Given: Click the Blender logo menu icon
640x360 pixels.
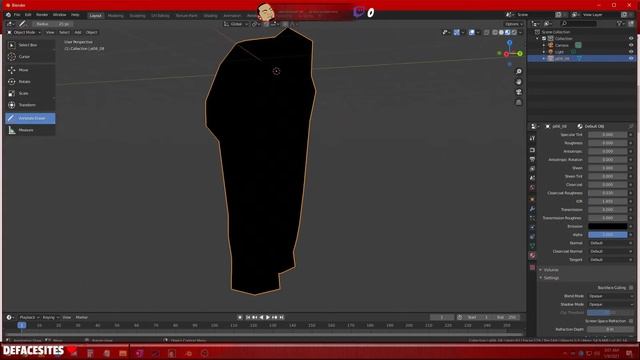Looking at the screenshot, I should (x=9, y=15).
